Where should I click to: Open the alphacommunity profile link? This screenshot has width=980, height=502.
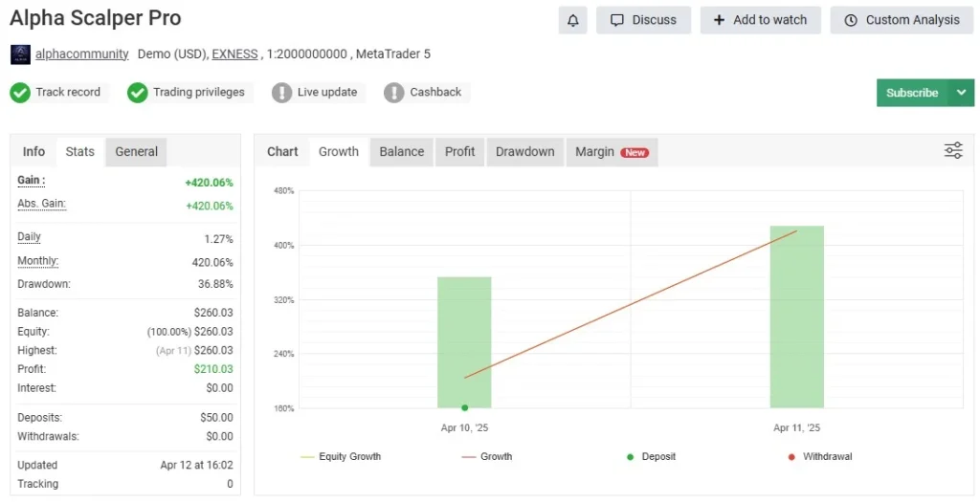[82, 55]
